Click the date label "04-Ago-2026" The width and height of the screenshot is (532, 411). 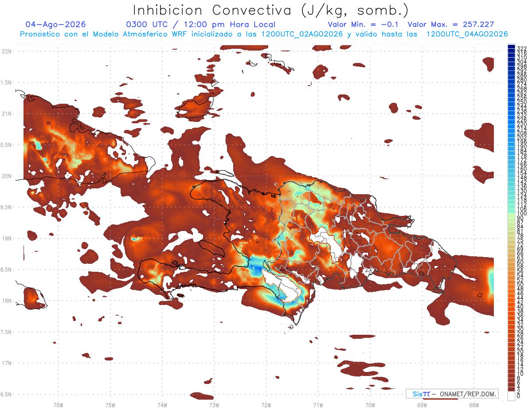[56, 24]
